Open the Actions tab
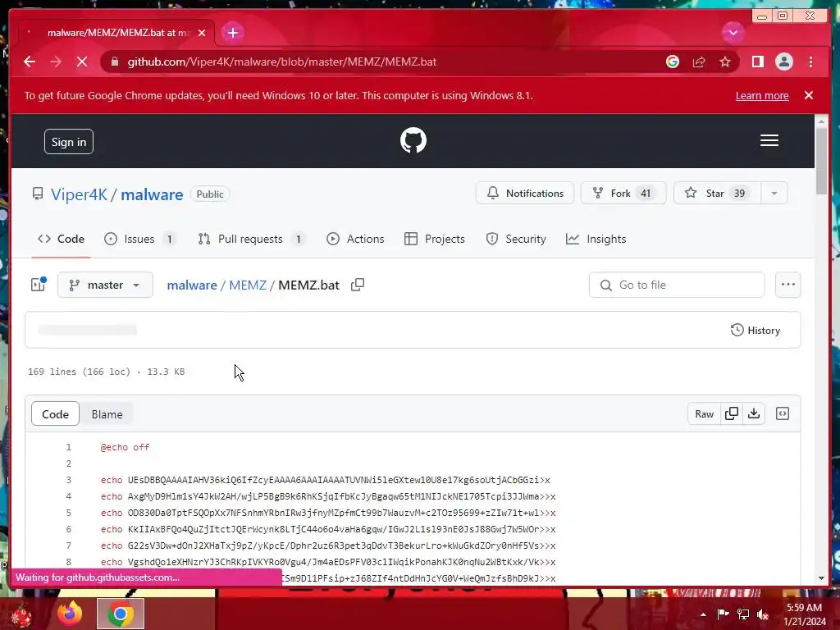 [x=355, y=239]
